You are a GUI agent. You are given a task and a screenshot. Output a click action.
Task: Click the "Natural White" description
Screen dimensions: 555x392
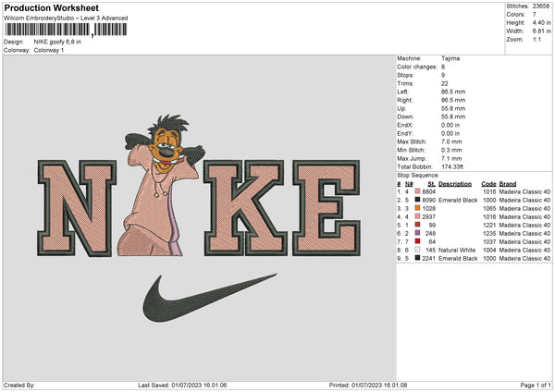click(x=457, y=251)
